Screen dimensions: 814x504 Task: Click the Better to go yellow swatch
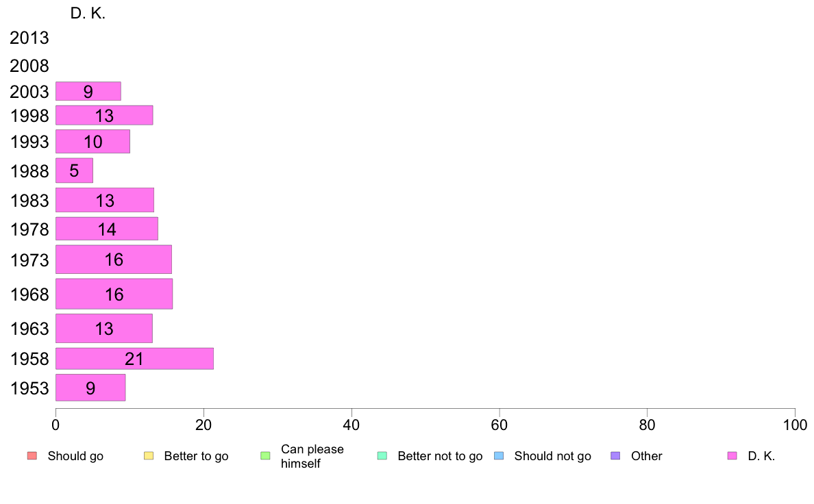[x=149, y=456]
